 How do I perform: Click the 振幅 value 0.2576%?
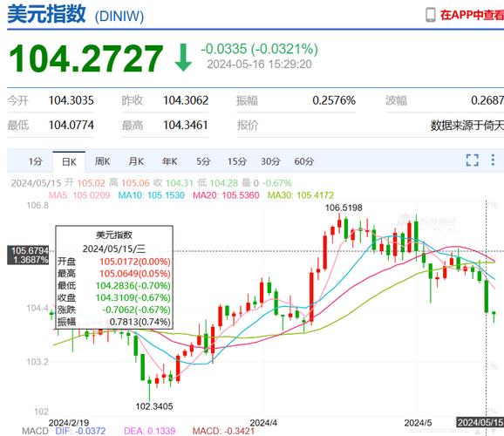334,100
